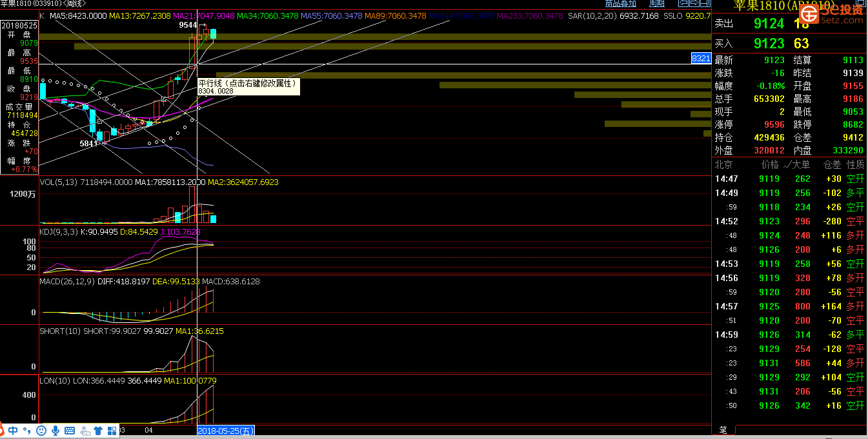Click the 昨结 value 9139

pos(853,73)
